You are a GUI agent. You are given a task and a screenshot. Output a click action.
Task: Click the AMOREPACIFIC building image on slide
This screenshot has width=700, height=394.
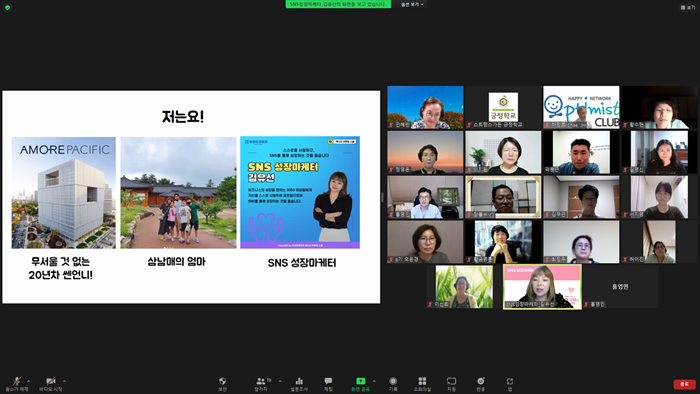63,193
